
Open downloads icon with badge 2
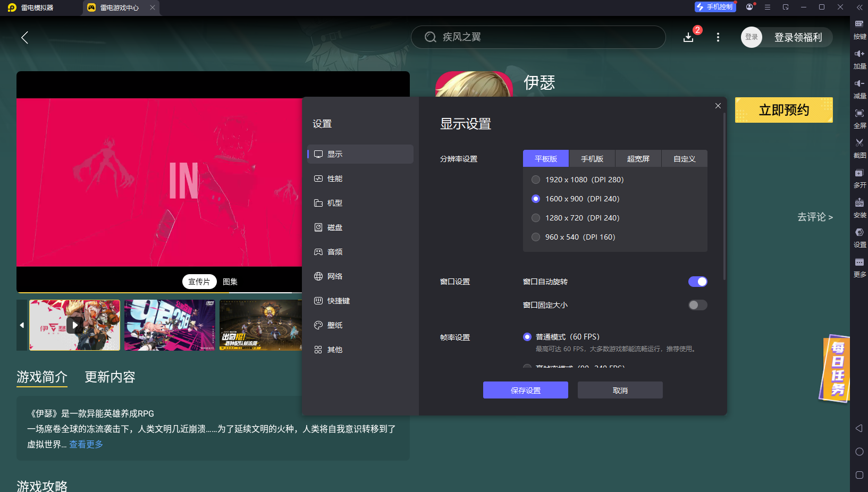[x=688, y=37]
